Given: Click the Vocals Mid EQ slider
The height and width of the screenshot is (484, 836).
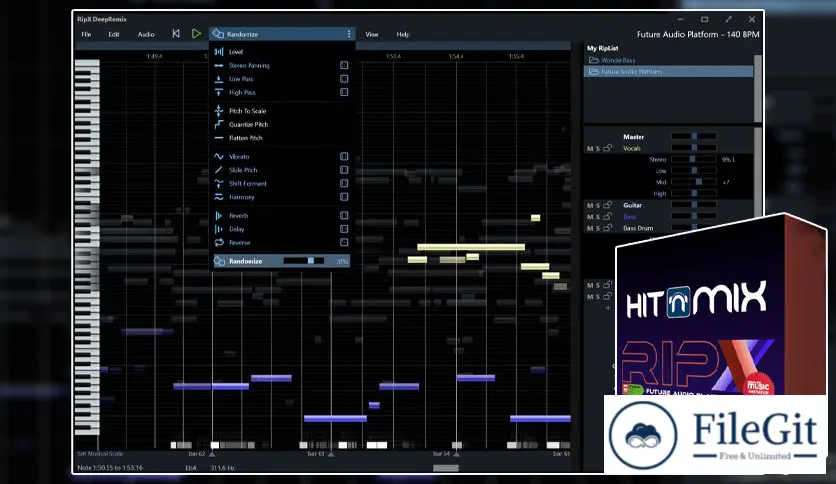Looking at the screenshot, I should click(x=694, y=182).
